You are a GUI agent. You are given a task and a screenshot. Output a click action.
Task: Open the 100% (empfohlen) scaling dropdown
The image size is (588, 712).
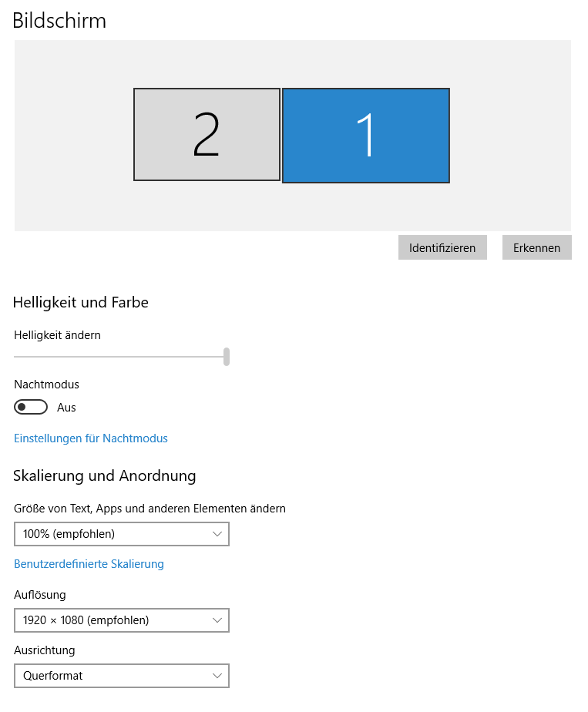(x=121, y=533)
